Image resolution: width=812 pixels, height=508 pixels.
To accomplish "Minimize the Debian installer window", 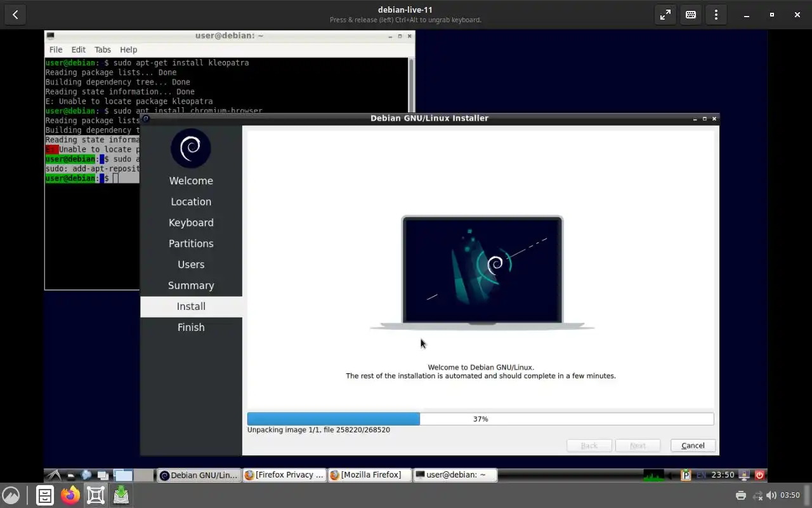I will 695,118.
